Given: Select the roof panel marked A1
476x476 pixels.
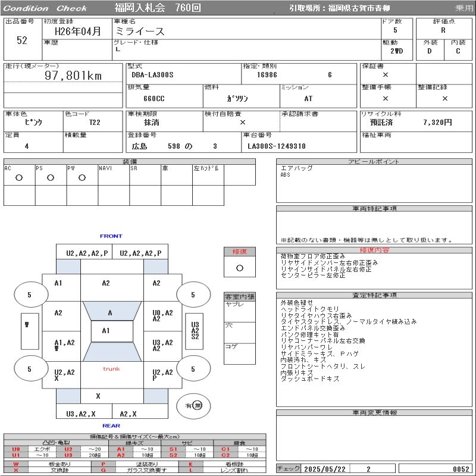Looking at the screenshot, I should click(x=107, y=331).
